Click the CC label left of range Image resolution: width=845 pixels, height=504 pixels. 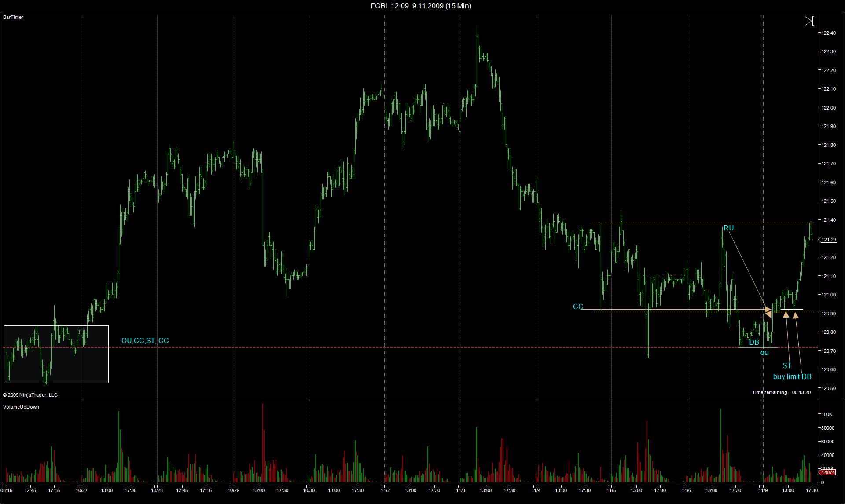coord(578,307)
